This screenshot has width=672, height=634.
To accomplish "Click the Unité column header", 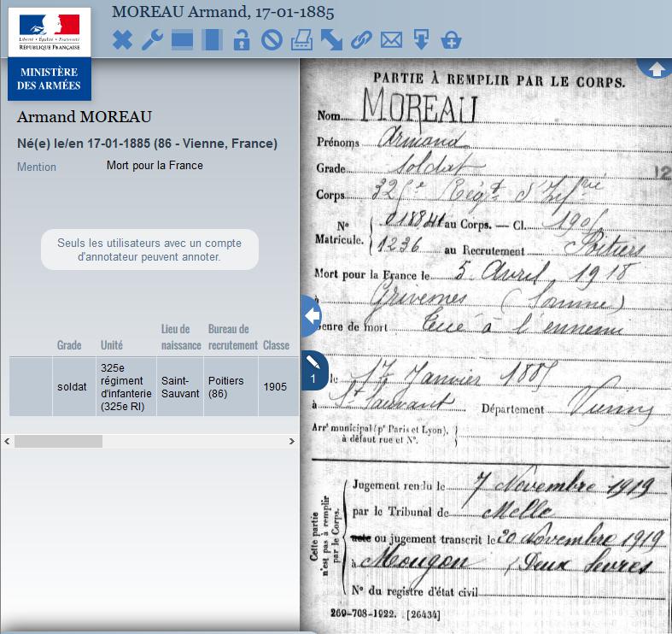I will pos(111,345).
